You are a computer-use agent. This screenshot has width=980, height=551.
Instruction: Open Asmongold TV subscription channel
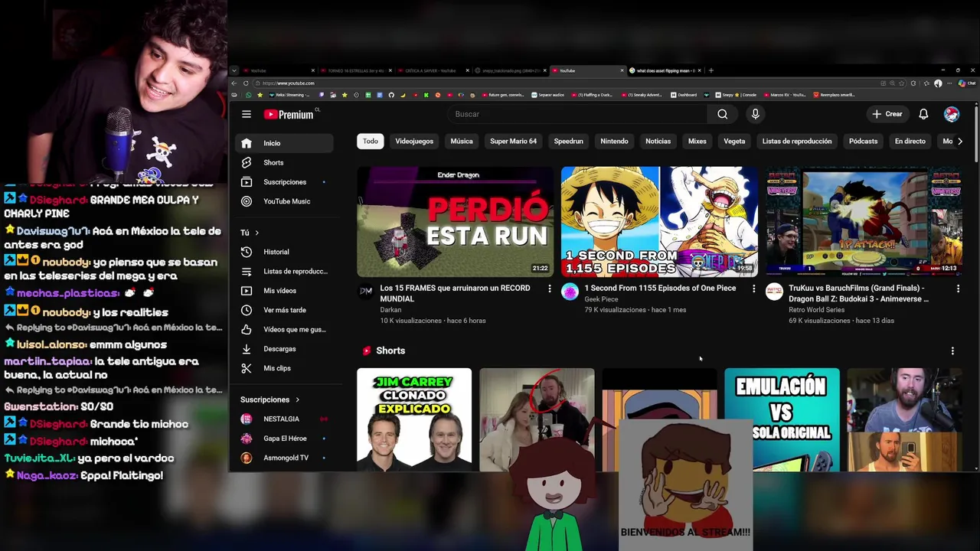[285, 458]
